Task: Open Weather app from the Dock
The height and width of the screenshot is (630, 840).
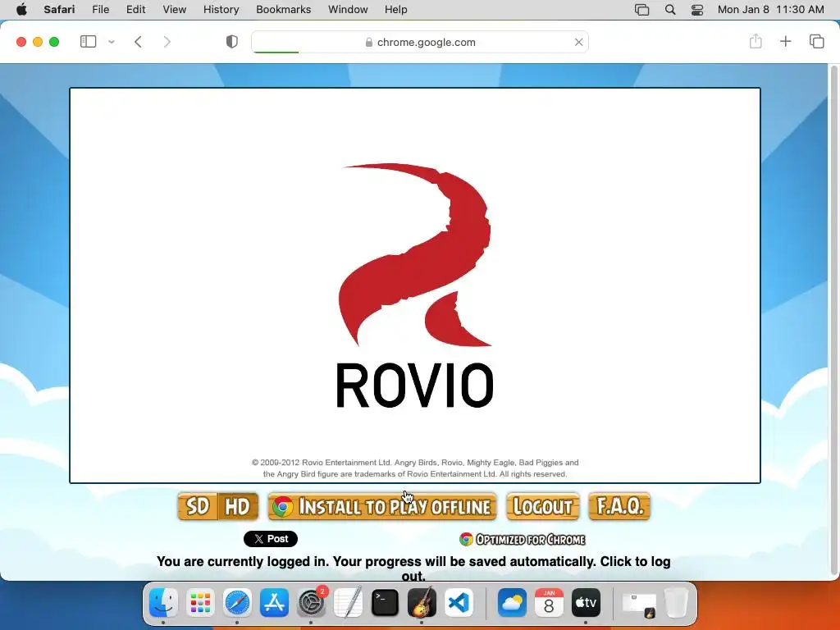Action: (x=512, y=603)
